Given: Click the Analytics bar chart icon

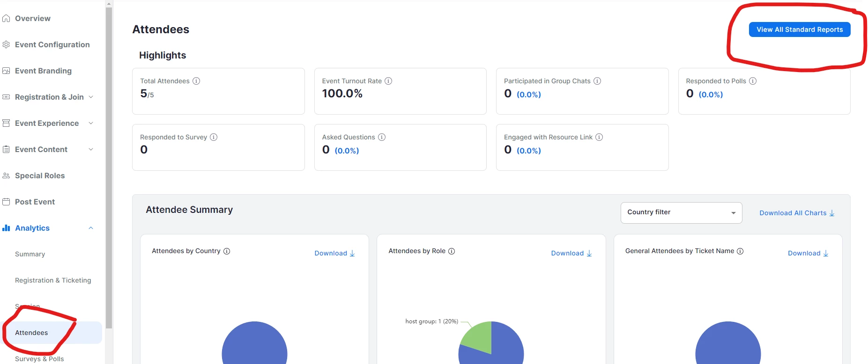Looking at the screenshot, I should point(6,228).
